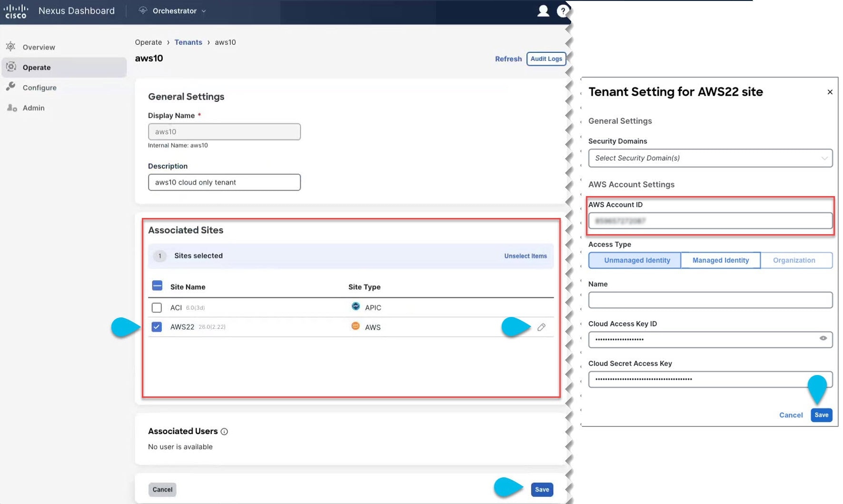
Task: Click the sites selected count badge
Action: [159, 256]
